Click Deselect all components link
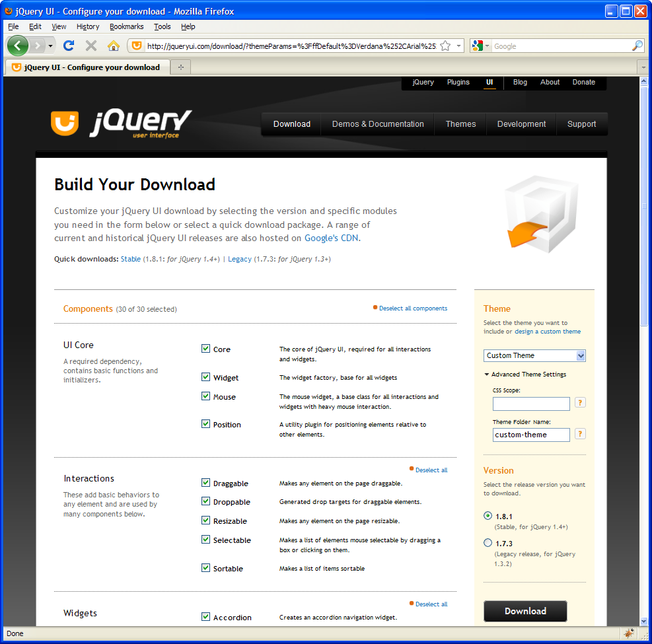Image resolution: width=652 pixels, height=644 pixels. point(413,308)
